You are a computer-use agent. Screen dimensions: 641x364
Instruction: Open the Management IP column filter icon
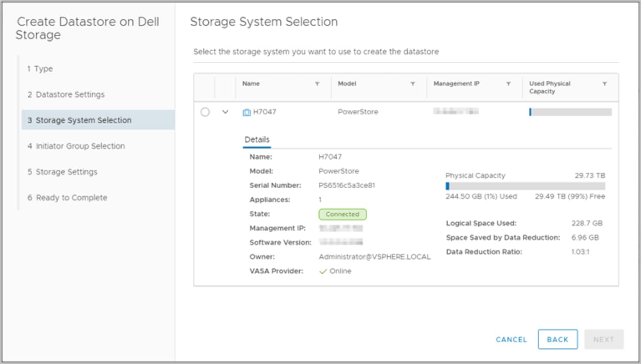coord(508,84)
